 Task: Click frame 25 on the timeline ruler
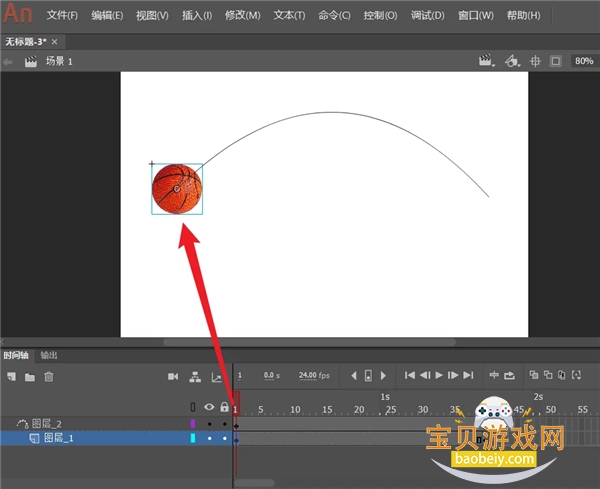click(x=391, y=409)
